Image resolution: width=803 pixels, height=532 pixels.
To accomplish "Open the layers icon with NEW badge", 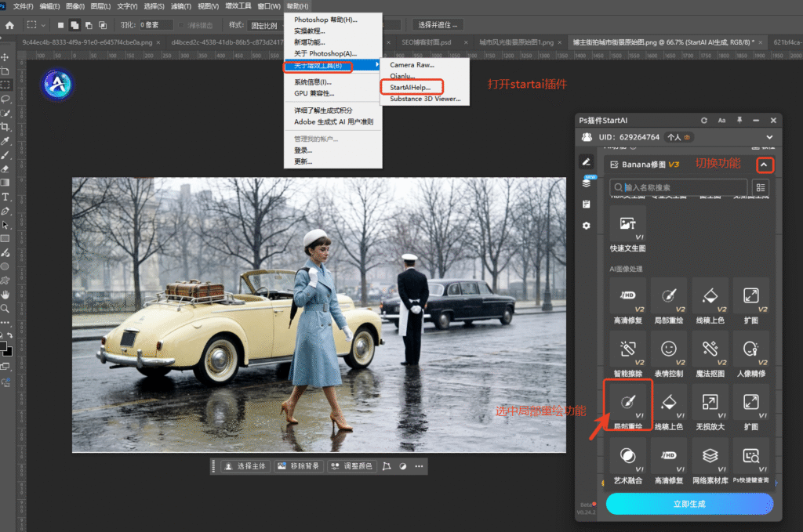I will pyautogui.click(x=587, y=183).
